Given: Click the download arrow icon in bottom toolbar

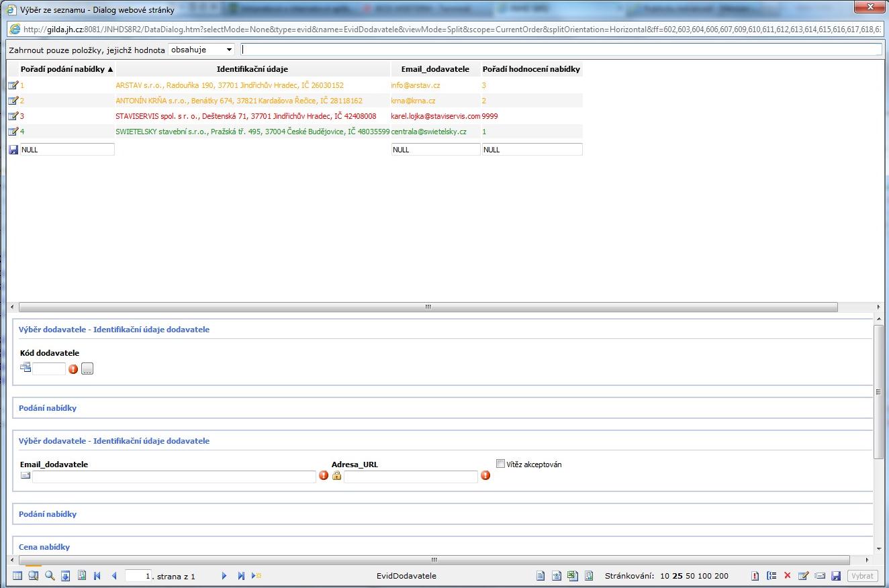Looking at the screenshot, I should pos(65,576).
